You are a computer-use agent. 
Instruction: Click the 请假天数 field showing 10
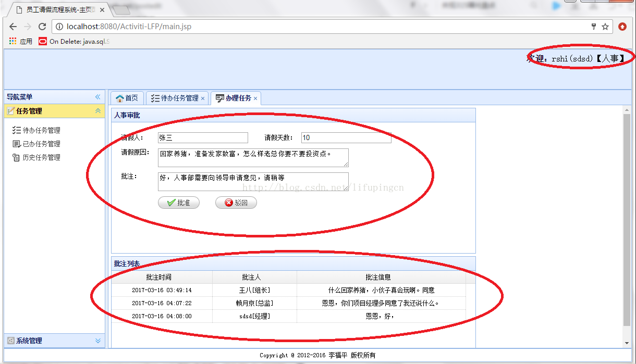click(x=346, y=137)
